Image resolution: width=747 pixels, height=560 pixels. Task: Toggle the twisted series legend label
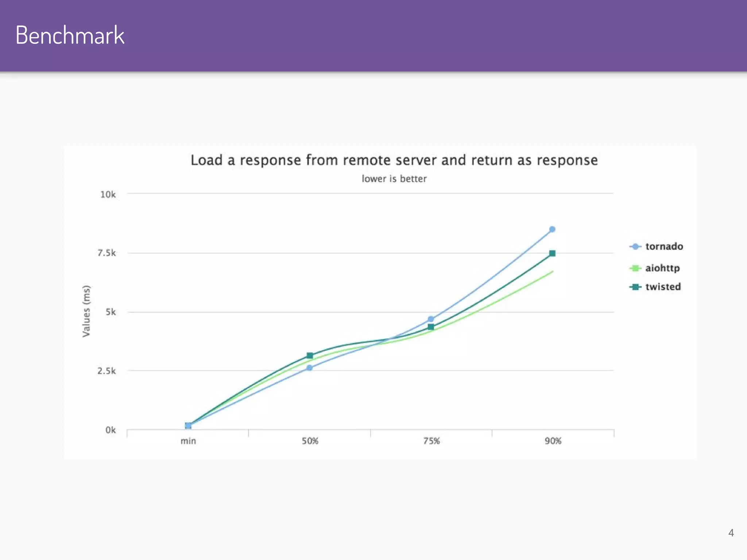[x=663, y=287]
